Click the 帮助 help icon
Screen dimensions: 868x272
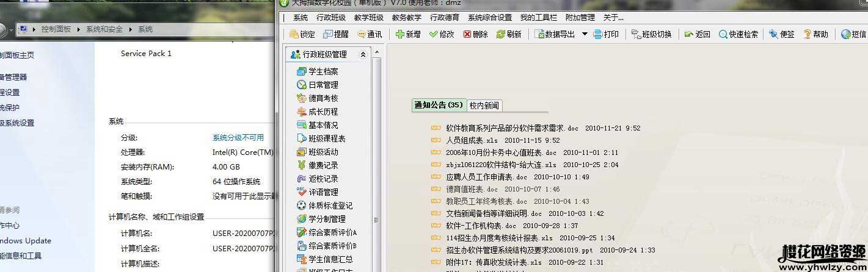coord(815,34)
